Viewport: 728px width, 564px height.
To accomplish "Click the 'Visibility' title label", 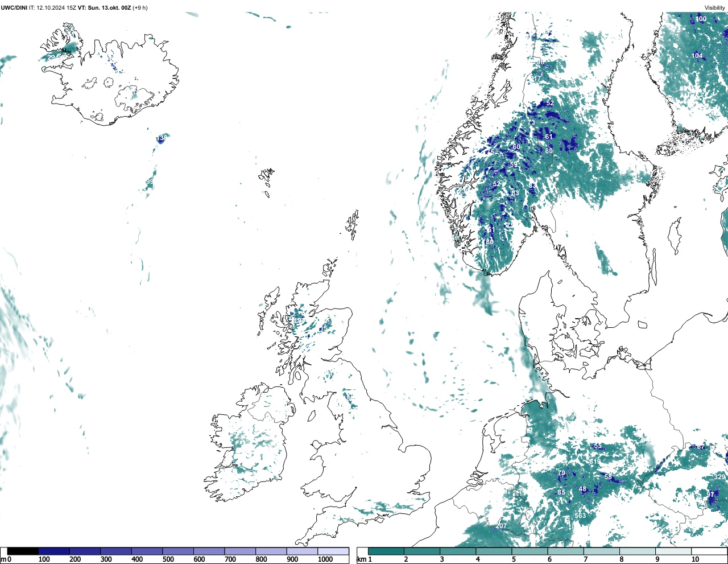I will [x=714, y=8].
